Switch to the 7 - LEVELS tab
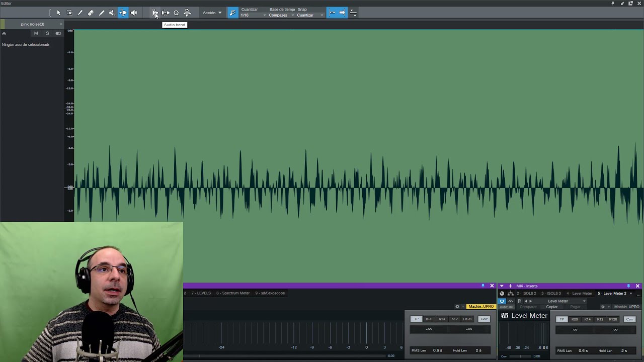644x362 pixels. click(x=201, y=293)
